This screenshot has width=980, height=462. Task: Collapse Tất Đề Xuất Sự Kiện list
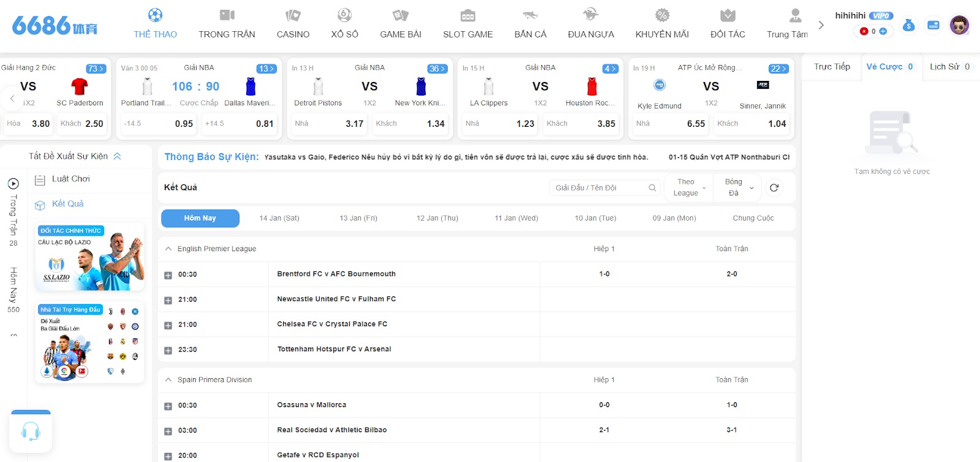tap(118, 156)
